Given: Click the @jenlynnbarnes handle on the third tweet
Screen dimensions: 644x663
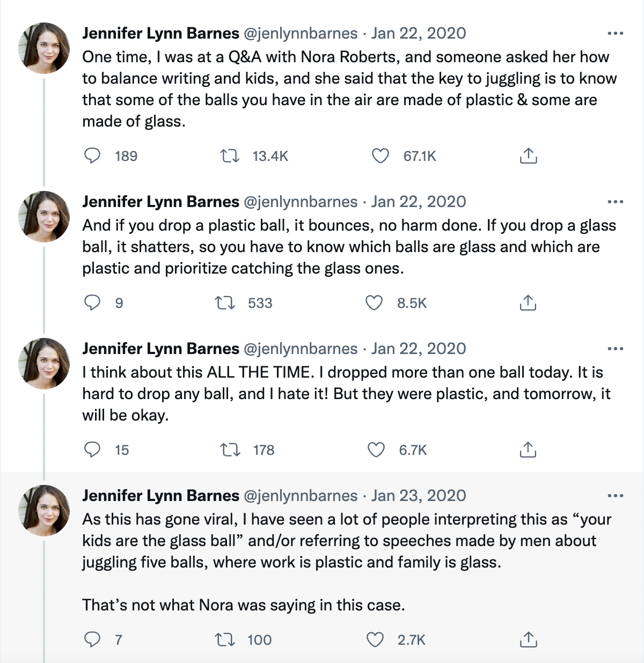Looking at the screenshot, I should point(301,349).
